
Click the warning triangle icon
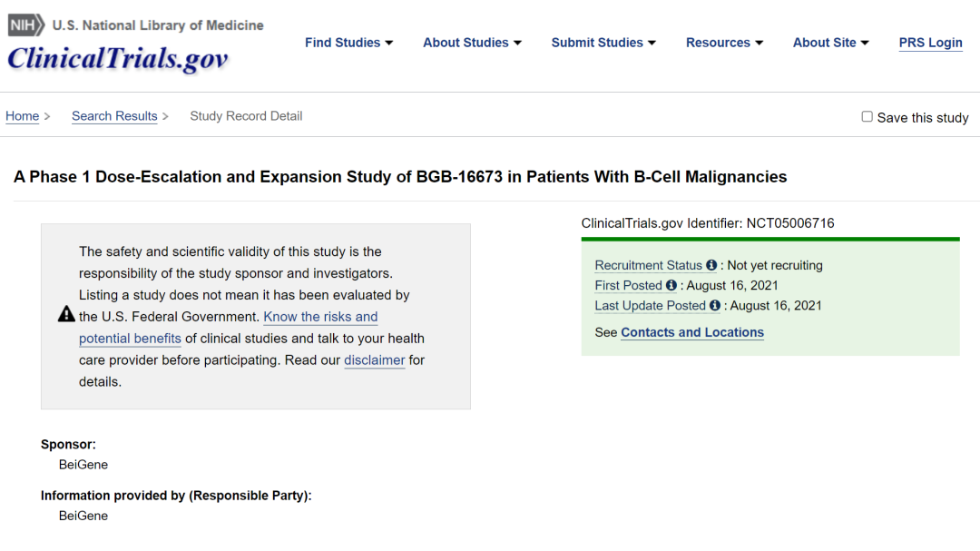[x=66, y=314]
